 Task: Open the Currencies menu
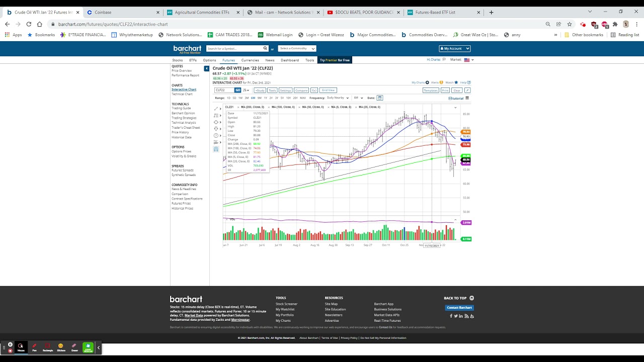[x=250, y=60]
